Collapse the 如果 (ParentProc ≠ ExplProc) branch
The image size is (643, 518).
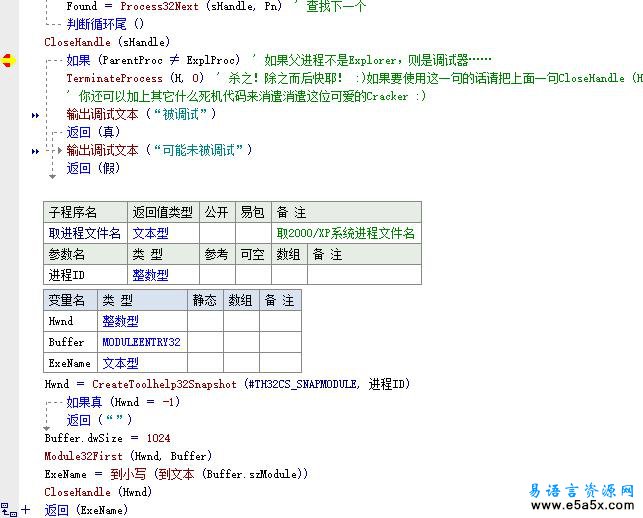[x=48, y=61]
